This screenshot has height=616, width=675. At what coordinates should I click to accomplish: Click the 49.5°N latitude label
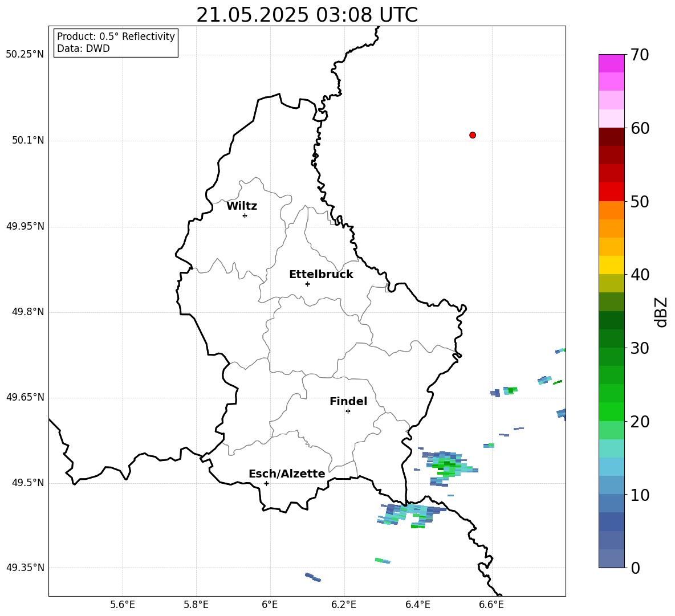click(x=28, y=483)
